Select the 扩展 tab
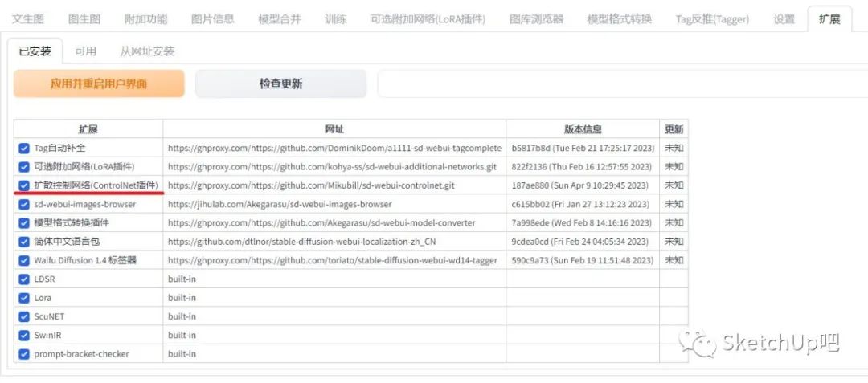Image resolution: width=868 pixels, height=383 pixels. point(829,19)
